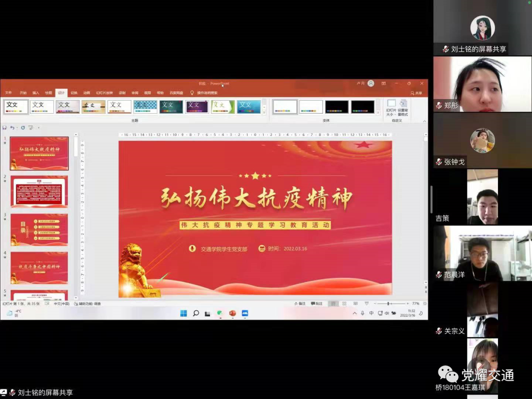This screenshot has width=532, height=399.
Task: Switch to Slide Sorter view in status bar
Action: tap(344, 303)
